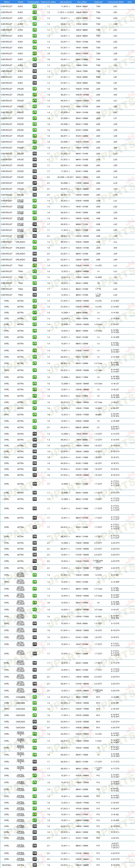Click the VAUXHALL brand cell

6,865
